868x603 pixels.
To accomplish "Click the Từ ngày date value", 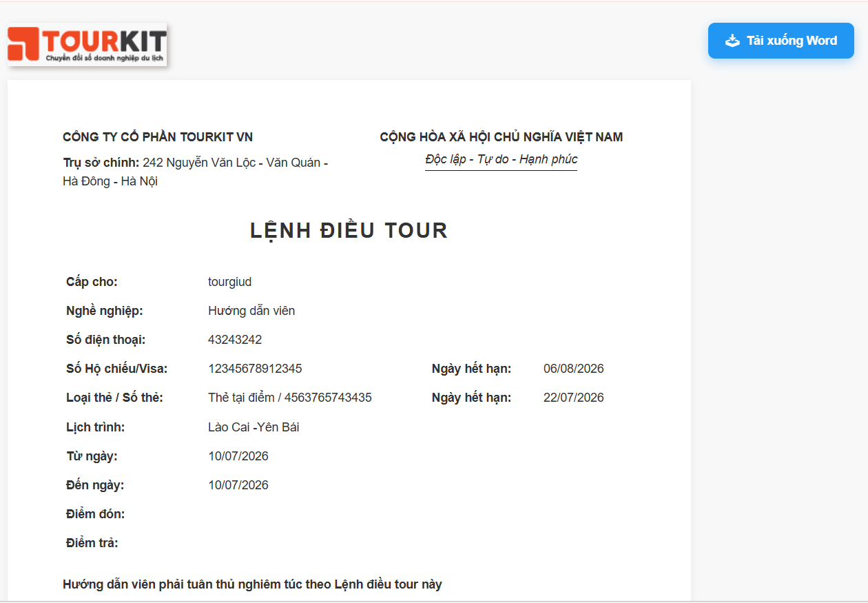I will tap(238, 456).
